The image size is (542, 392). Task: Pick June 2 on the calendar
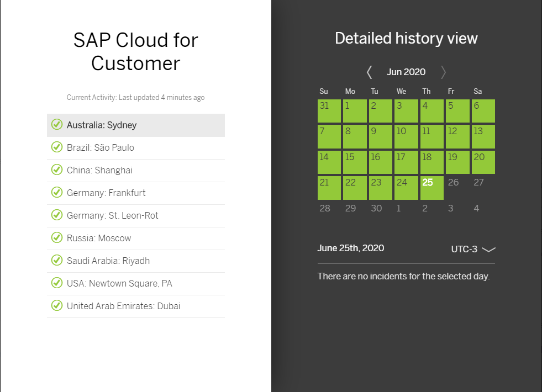pyautogui.click(x=381, y=111)
